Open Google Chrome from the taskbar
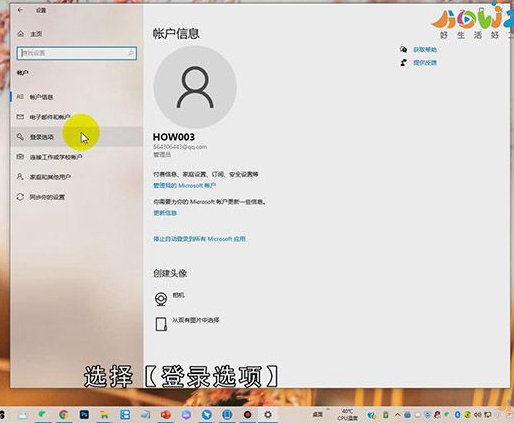 click(63, 414)
